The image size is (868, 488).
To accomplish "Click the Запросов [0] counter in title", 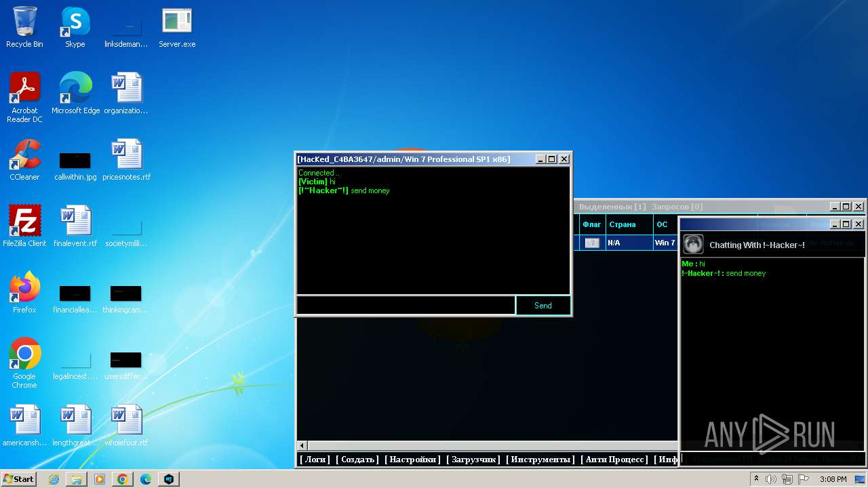I will click(x=677, y=207).
